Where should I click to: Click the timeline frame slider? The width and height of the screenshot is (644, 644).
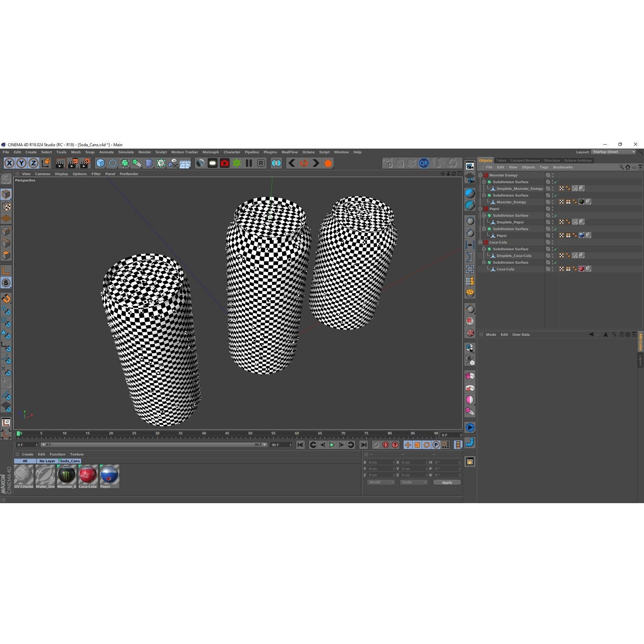click(x=19, y=433)
